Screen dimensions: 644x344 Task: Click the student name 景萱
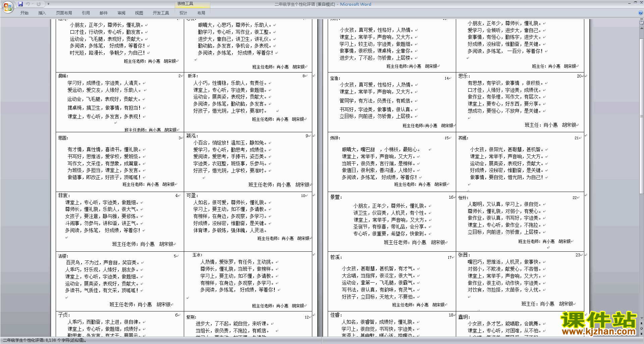(x=336, y=197)
